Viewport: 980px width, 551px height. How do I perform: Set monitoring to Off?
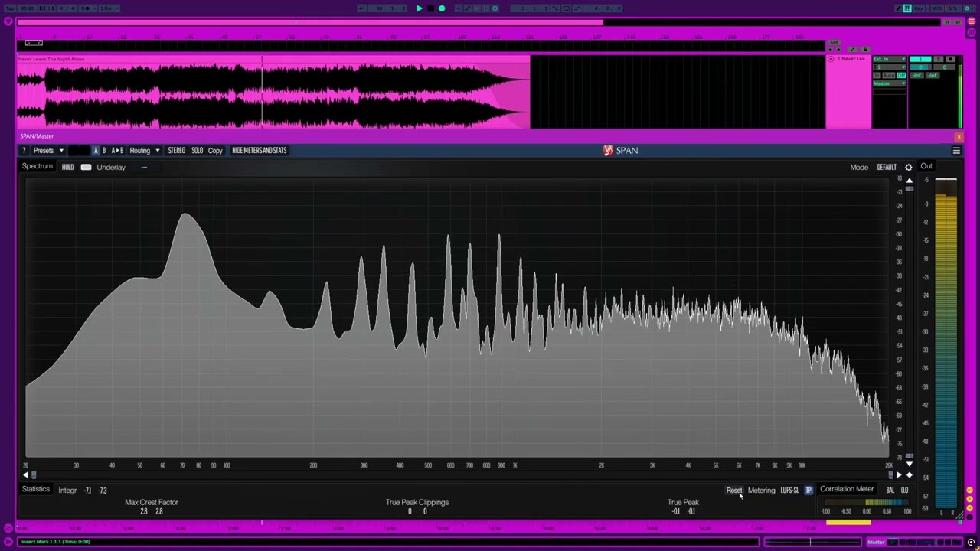click(x=901, y=75)
